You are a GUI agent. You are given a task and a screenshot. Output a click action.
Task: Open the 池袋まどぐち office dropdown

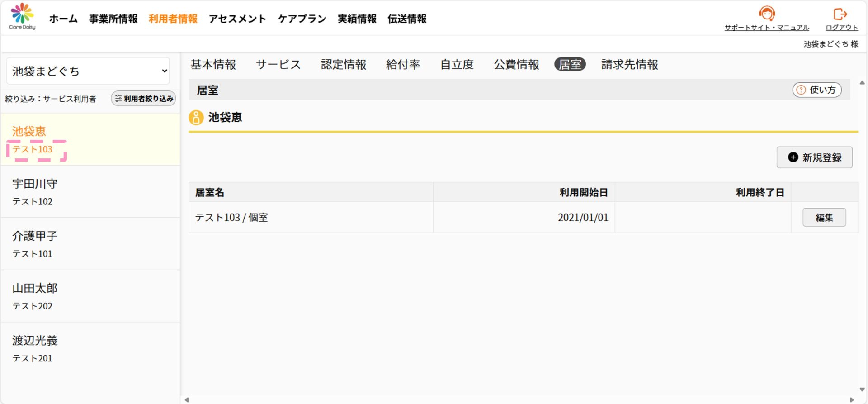(x=88, y=71)
